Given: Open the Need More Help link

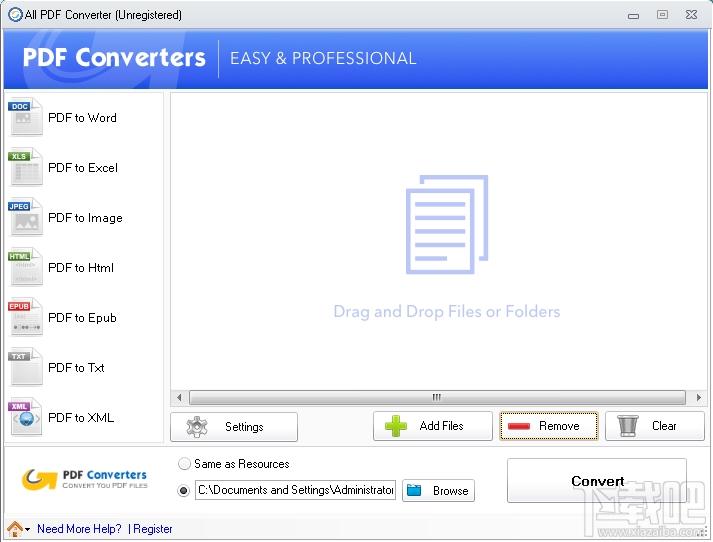Looking at the screenshot, I should coord(79,529).
